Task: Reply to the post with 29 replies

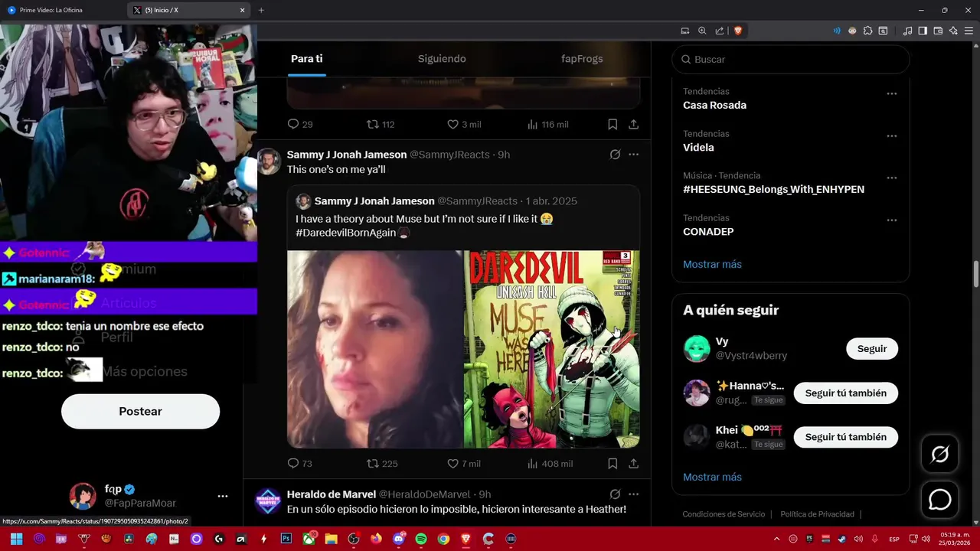Action: (299, 124)
